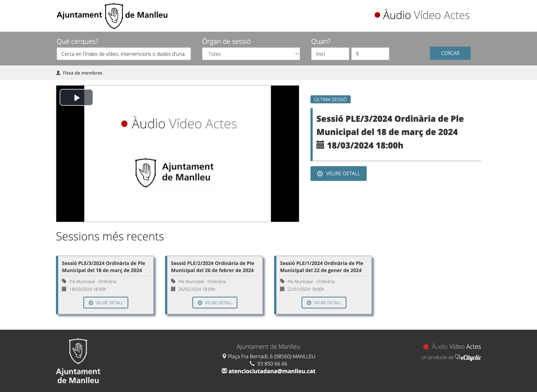Click the ÚLTIMA SESSIÓ badge

coord(330,99)
